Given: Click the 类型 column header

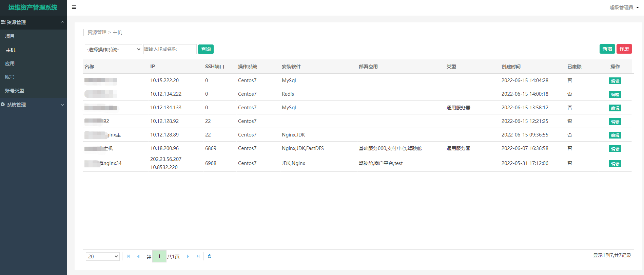Looking at the screenshot, I should [451, 67].
